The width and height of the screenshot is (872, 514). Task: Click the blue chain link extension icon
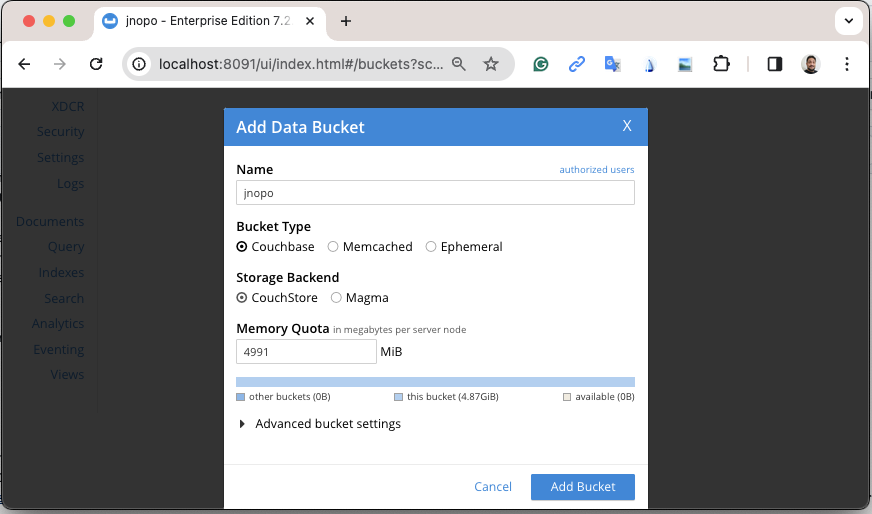(577, 64)
